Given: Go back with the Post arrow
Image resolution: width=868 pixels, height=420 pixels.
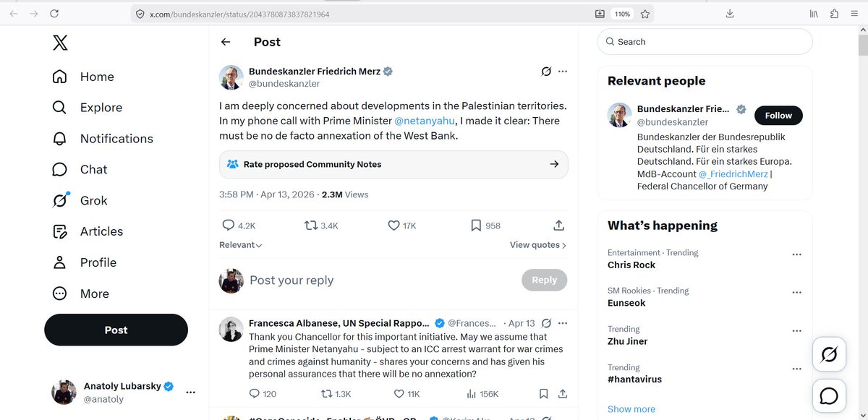Looking at the screenshot, I should point(226,42).
